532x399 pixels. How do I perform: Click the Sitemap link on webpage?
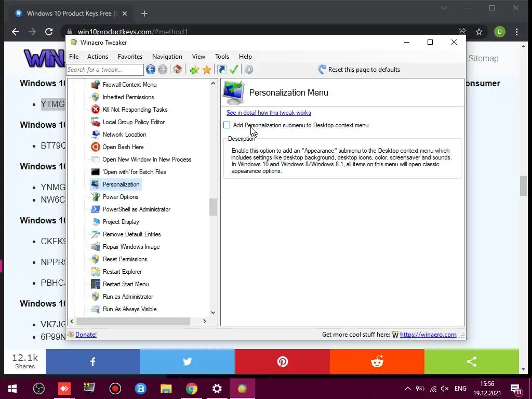pyautogui.click(x=483, y=58)
